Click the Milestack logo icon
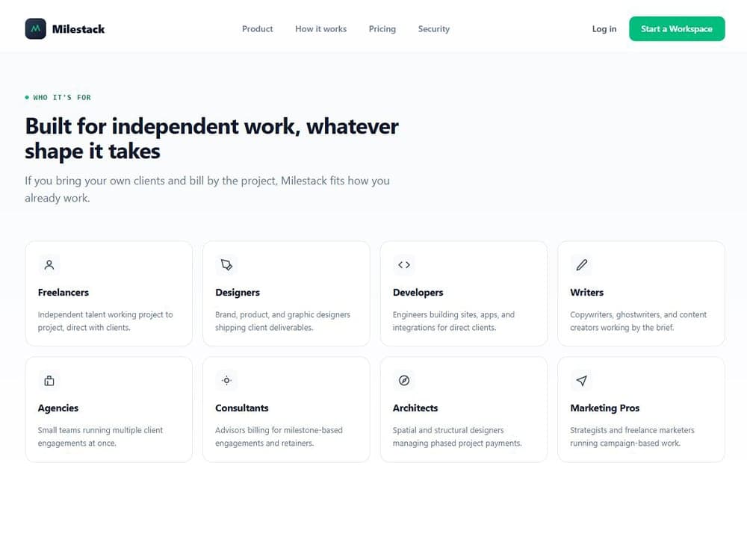 35,28
